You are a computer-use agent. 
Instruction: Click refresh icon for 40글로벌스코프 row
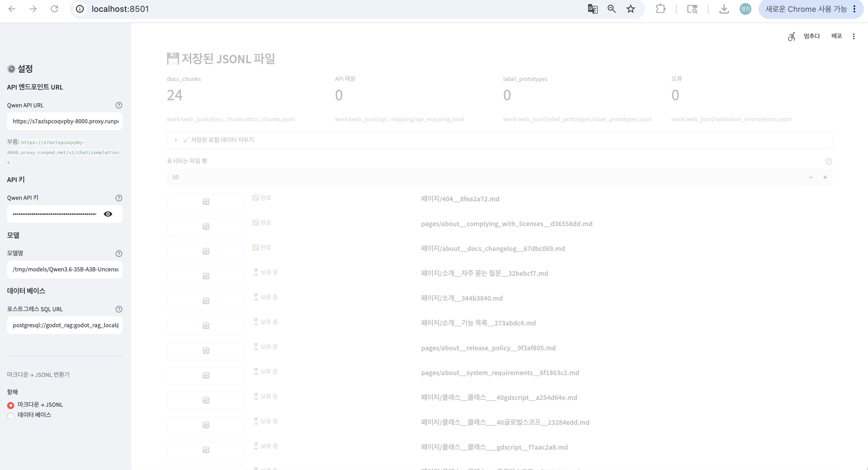point(206,425)
